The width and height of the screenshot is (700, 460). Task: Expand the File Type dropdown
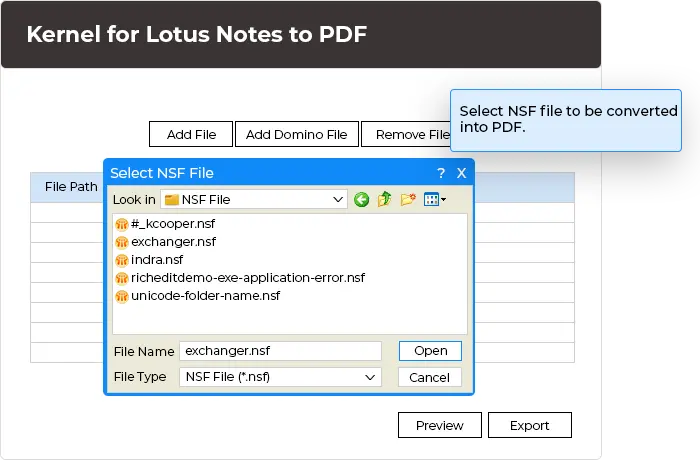pyautogui.click(x=370, y=377)
